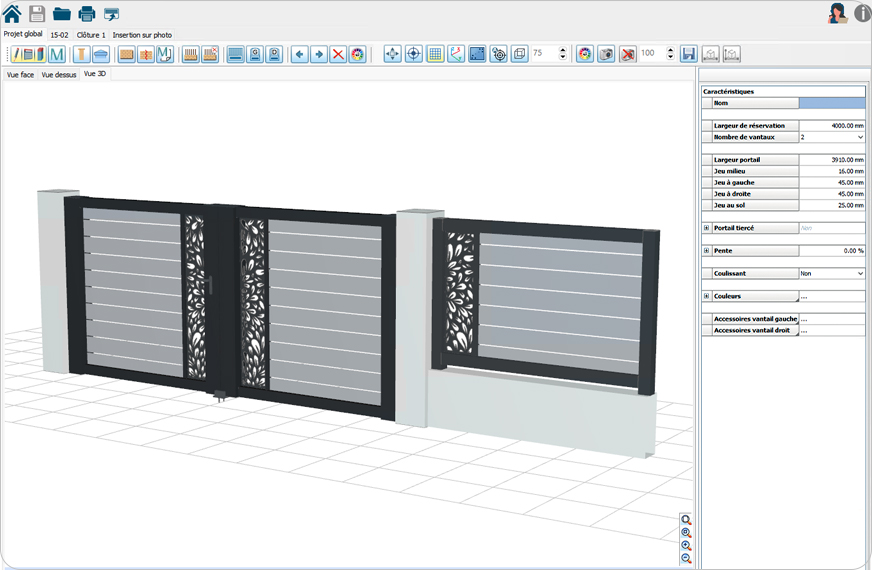The height and width of the screenshot is (570, 872).
Task: Open the Nombre de vantaux dropdown
Action: coord(860,137)
